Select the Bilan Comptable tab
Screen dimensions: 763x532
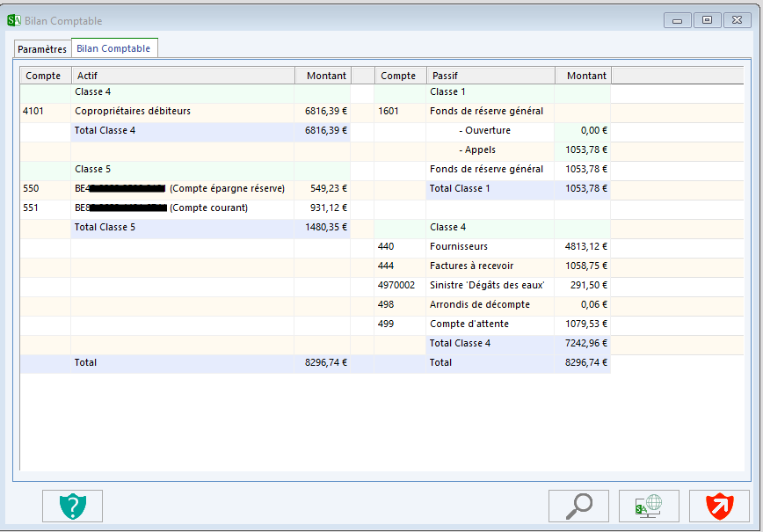click(114, 48)
